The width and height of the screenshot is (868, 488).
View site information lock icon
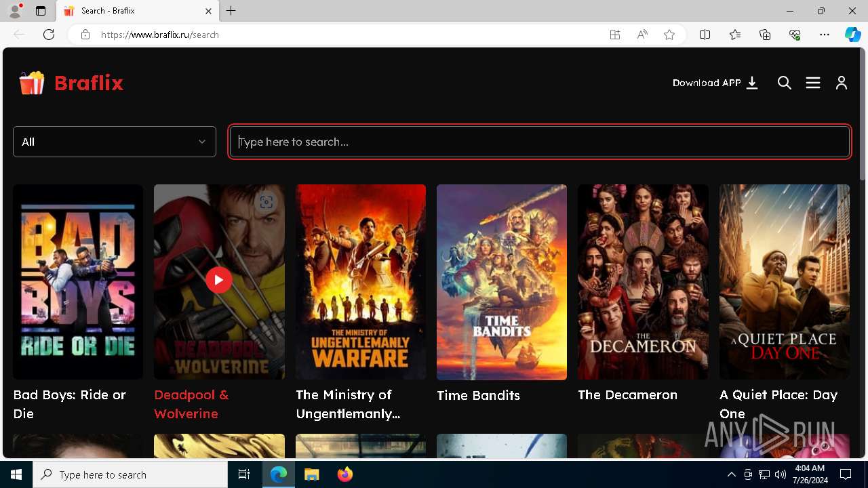85,35
